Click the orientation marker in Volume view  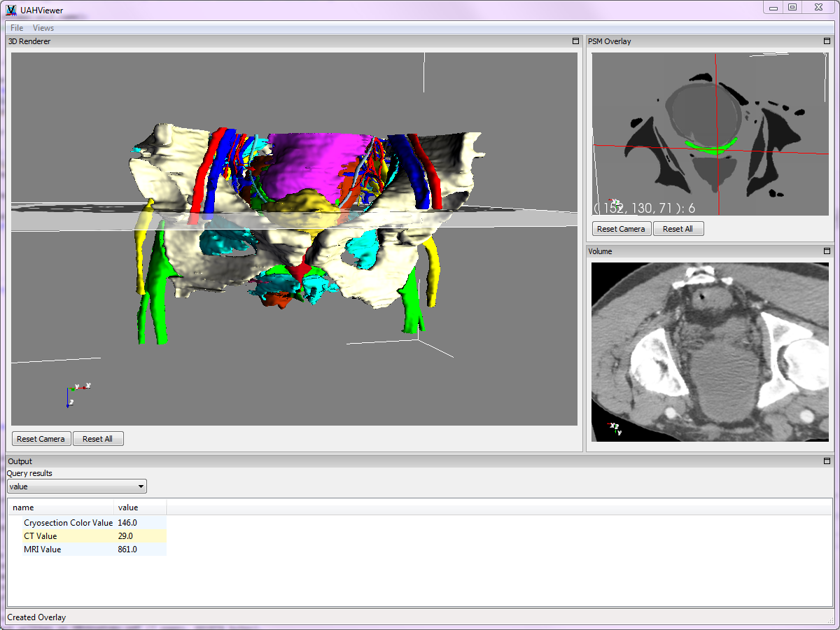615,428
